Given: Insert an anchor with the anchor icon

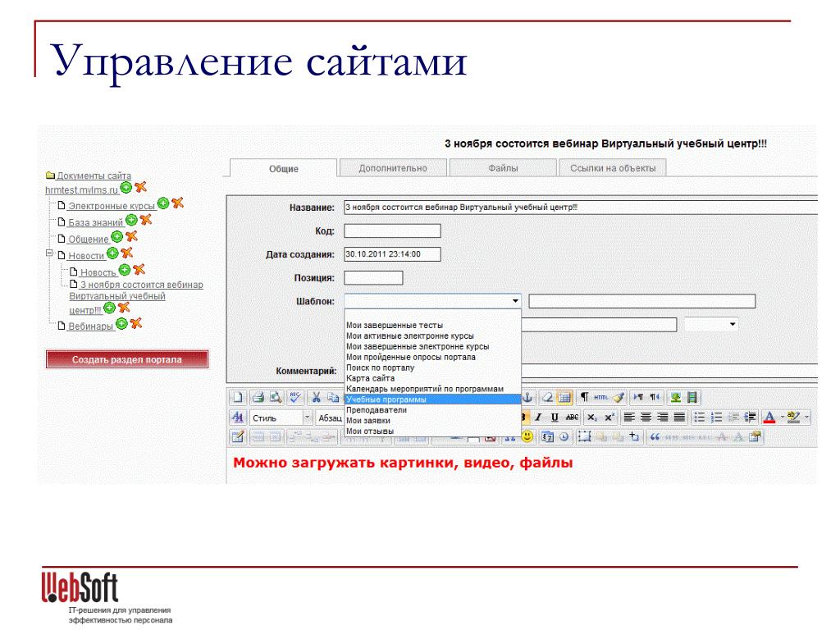Looking at the screenshot, I should tap(527, 398).
